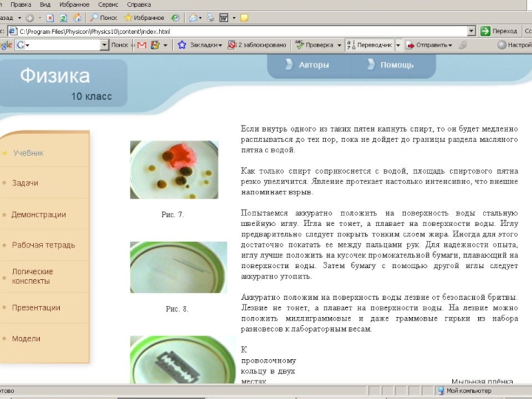532x399 pixels.
Task: Open the Back button history dropdown
Action: [x=19, y=18]
